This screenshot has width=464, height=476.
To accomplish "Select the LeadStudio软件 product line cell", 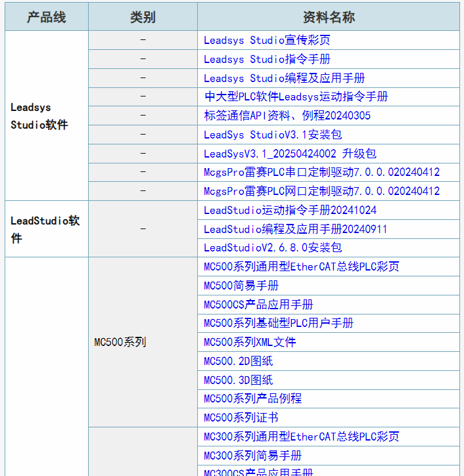I will click(47, 229).
